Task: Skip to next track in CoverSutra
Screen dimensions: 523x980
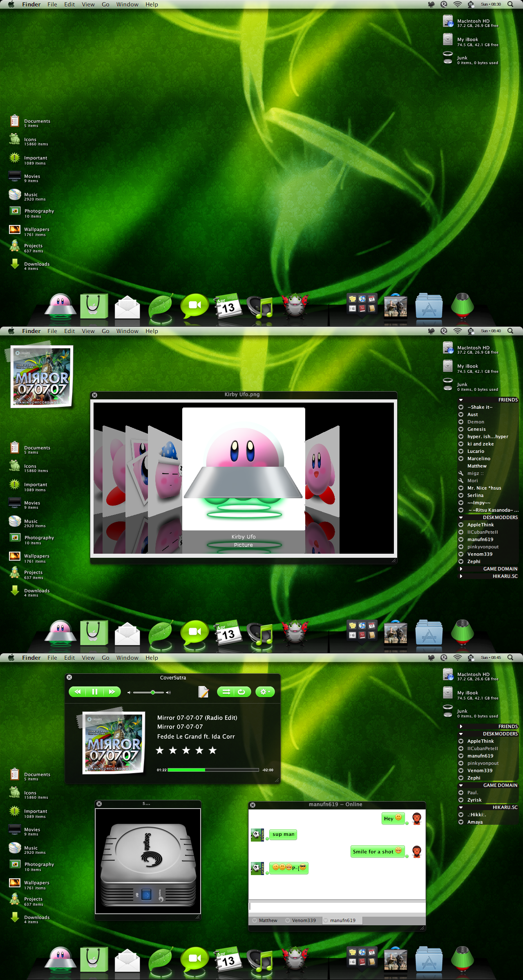Action: [112, 692]
